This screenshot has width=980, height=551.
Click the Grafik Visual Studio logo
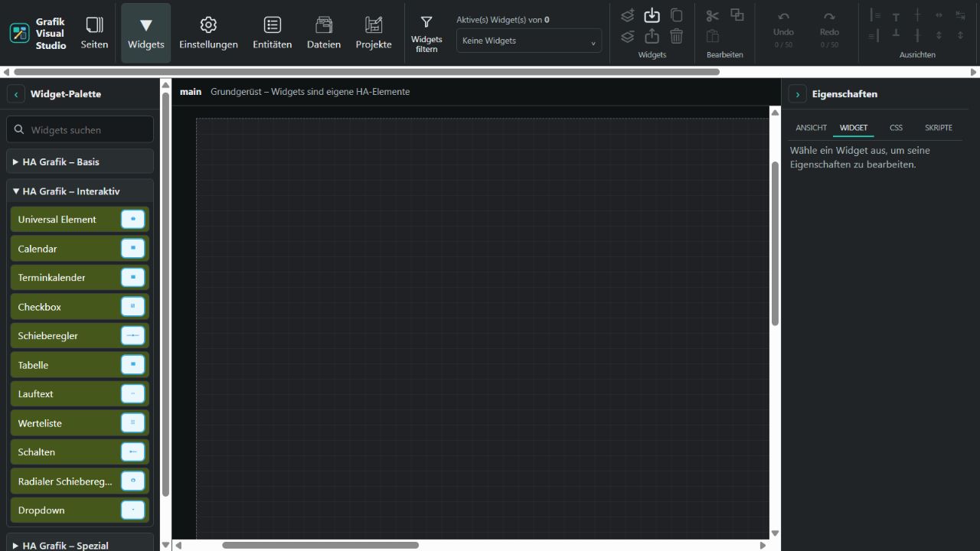tap(18, 33)
